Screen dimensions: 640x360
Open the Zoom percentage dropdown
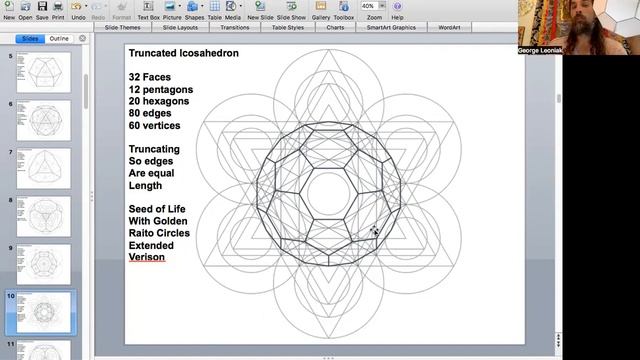point(382,6)
